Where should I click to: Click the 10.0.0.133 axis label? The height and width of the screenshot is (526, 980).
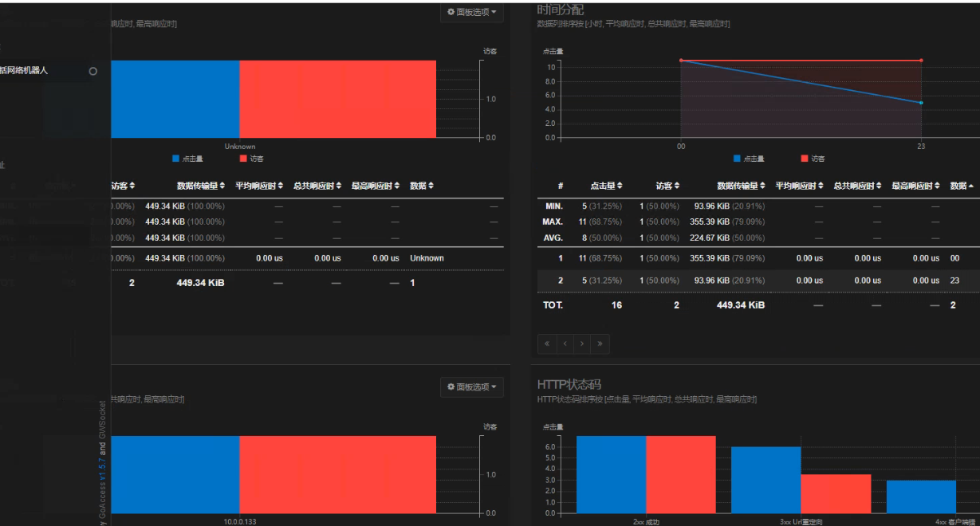pyautogui.click(x=240, y=521)
